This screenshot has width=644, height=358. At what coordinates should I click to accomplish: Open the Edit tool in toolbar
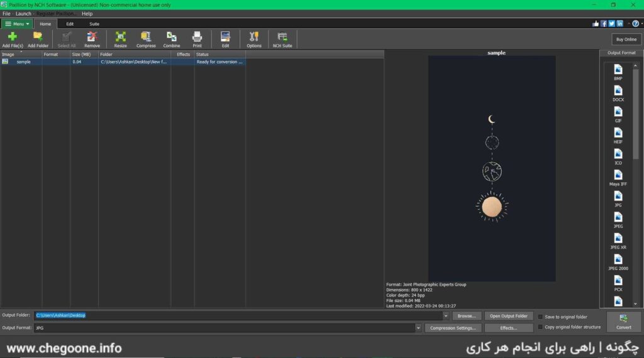(226, 40)
